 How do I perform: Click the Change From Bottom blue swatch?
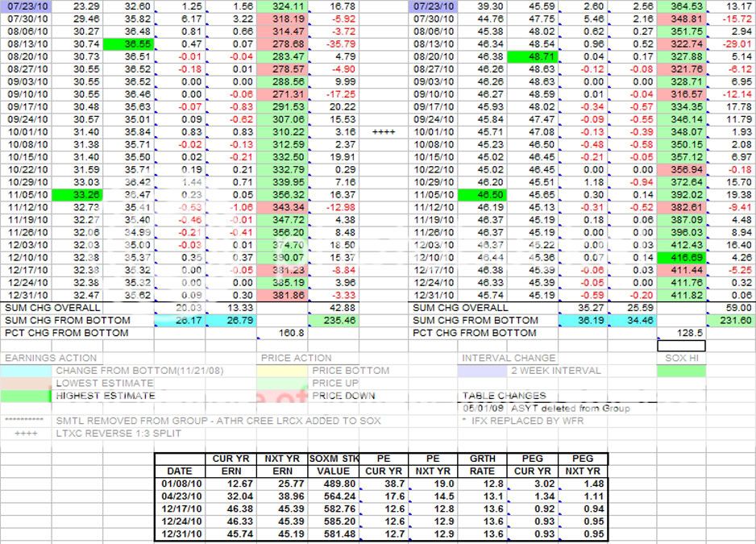click(x=27, y=371)
